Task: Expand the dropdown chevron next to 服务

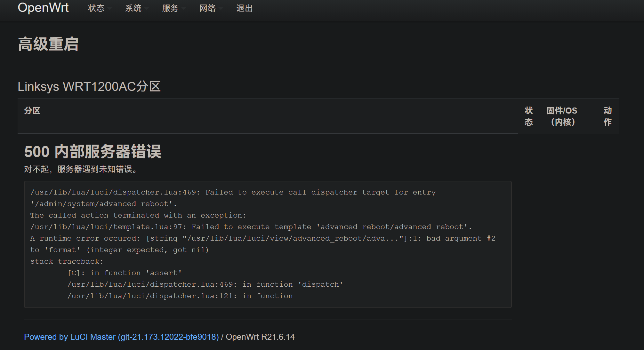Action: [x=183, y=10]
